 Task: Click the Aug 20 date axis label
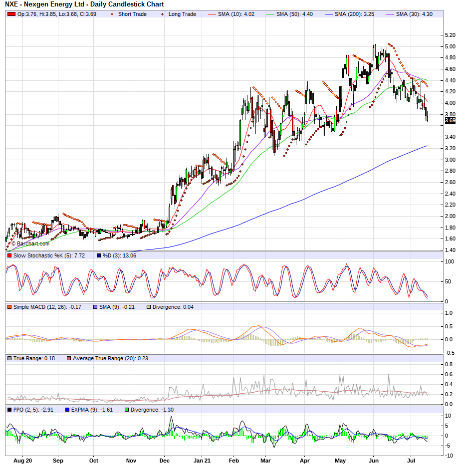pyautogui.click(x=23, y=461)
